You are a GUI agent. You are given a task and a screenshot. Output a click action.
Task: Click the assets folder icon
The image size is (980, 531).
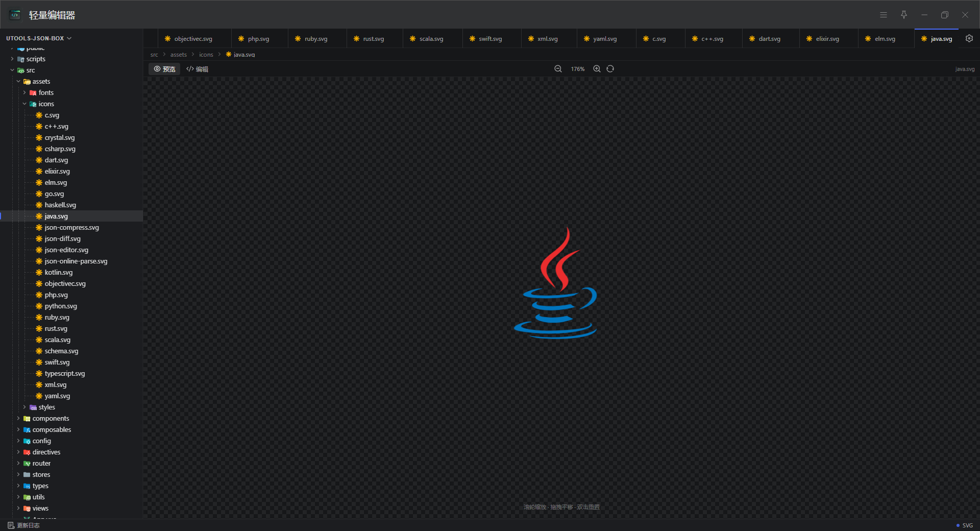[27, 82]
